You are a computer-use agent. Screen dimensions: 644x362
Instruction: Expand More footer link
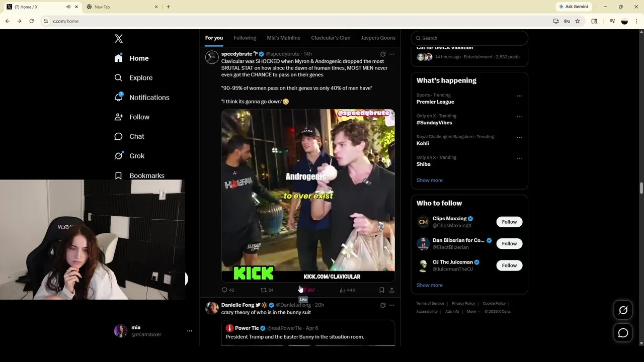473,312
